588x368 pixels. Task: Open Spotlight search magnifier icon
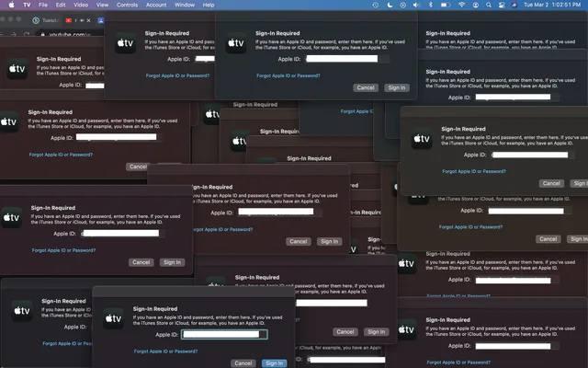click(488, 5)
